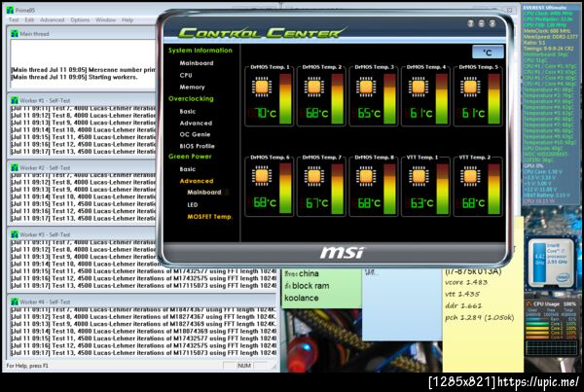Open BIOS Profile in the sidebar
The height and width of the screenshot is (392, 584).
pos(197,146)
